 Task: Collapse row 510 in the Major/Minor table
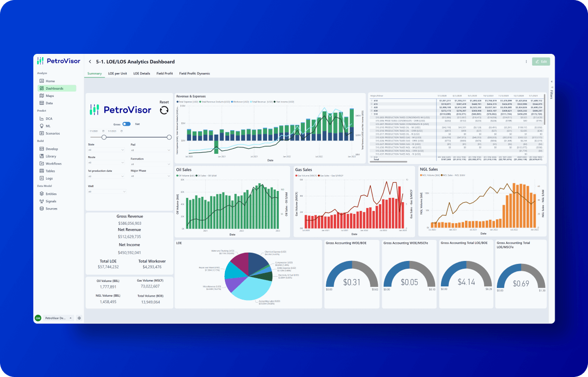(x=371, y=113)
